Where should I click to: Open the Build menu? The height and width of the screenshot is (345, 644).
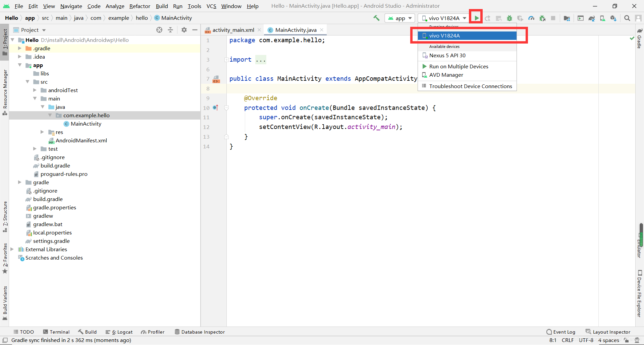(x=162, y=6)
